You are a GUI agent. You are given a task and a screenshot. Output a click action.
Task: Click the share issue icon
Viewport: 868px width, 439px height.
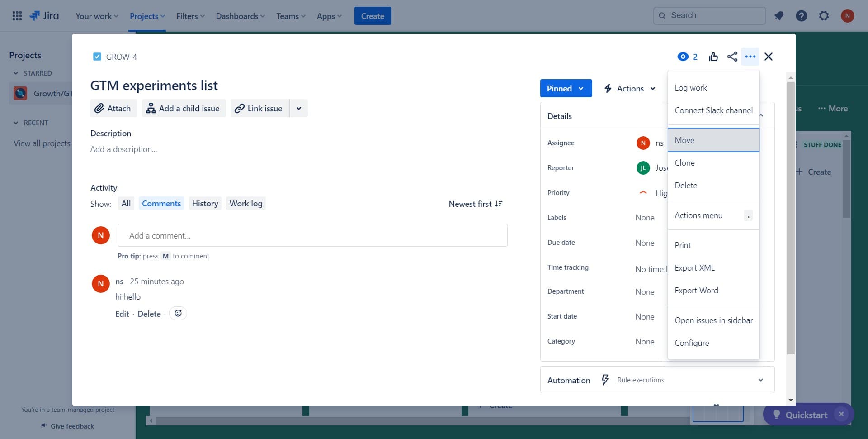[x=732, y=57]
